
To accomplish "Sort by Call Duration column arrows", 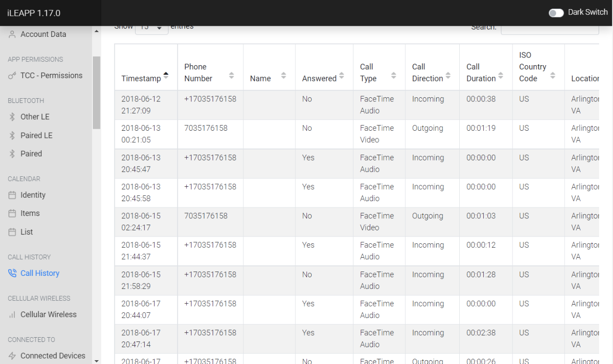I will pos(500,75).
